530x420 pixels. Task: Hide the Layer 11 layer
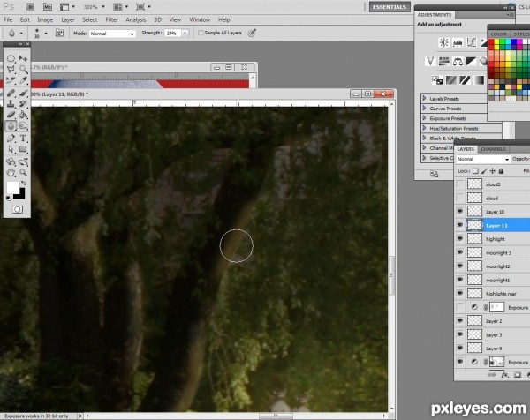click(x=460, y=225)
